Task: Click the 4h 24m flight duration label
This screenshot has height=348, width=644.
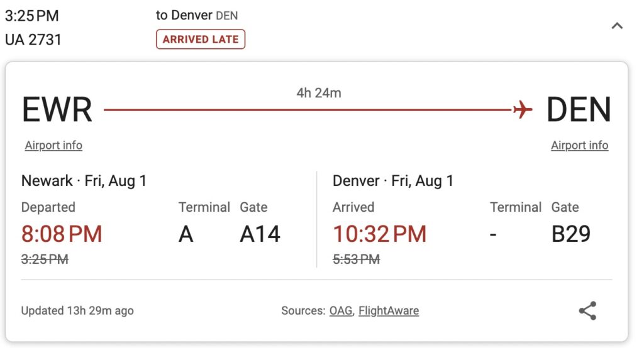Action: coord(319,93)
